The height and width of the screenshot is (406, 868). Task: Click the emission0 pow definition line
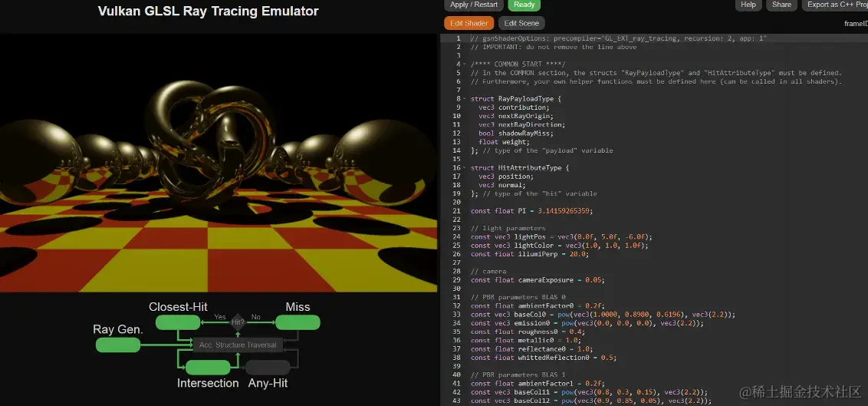coord(587,323)
